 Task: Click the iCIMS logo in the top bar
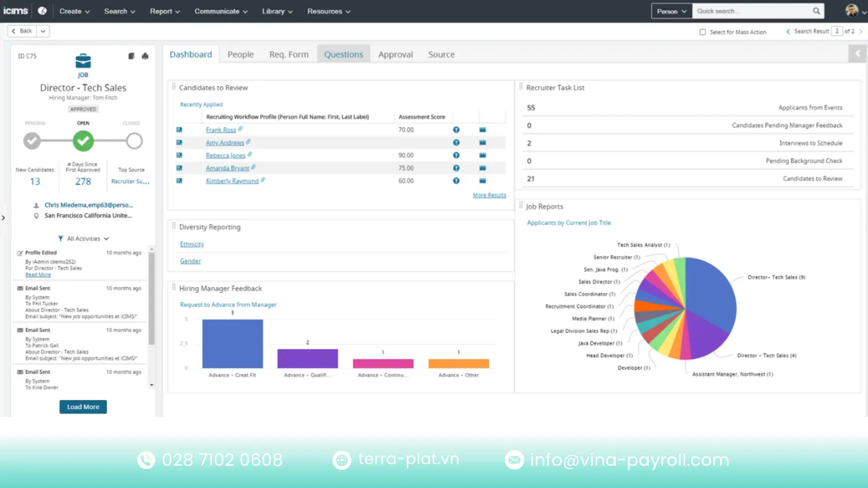15,11
